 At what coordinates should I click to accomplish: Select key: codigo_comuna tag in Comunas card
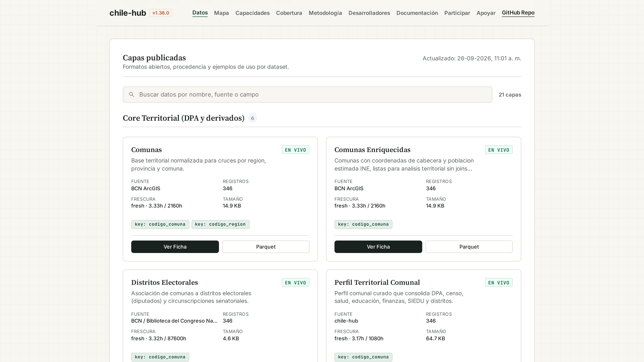tap(160, 224)
